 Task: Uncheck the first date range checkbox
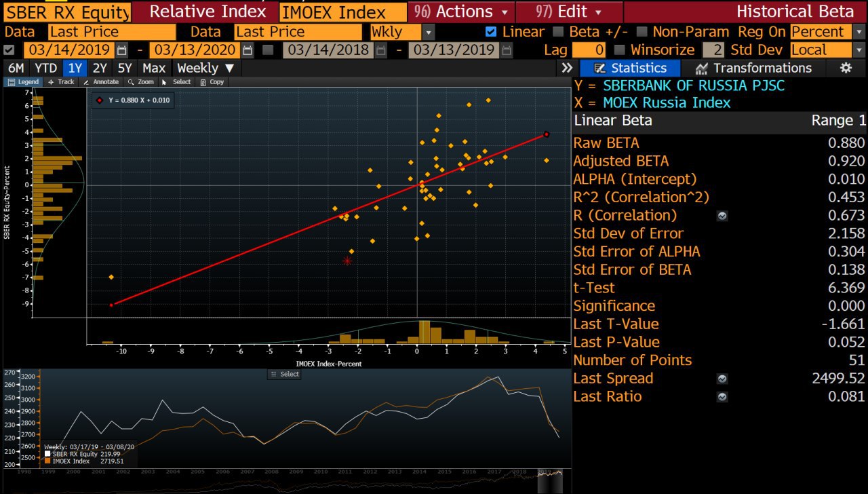tap(9, 50)
